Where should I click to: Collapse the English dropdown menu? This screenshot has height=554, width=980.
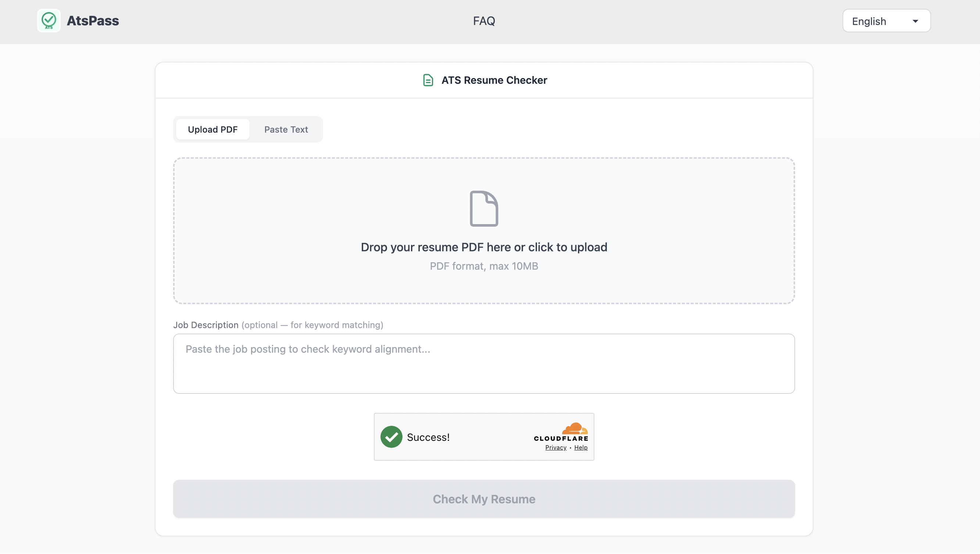(x=886, y=21)
